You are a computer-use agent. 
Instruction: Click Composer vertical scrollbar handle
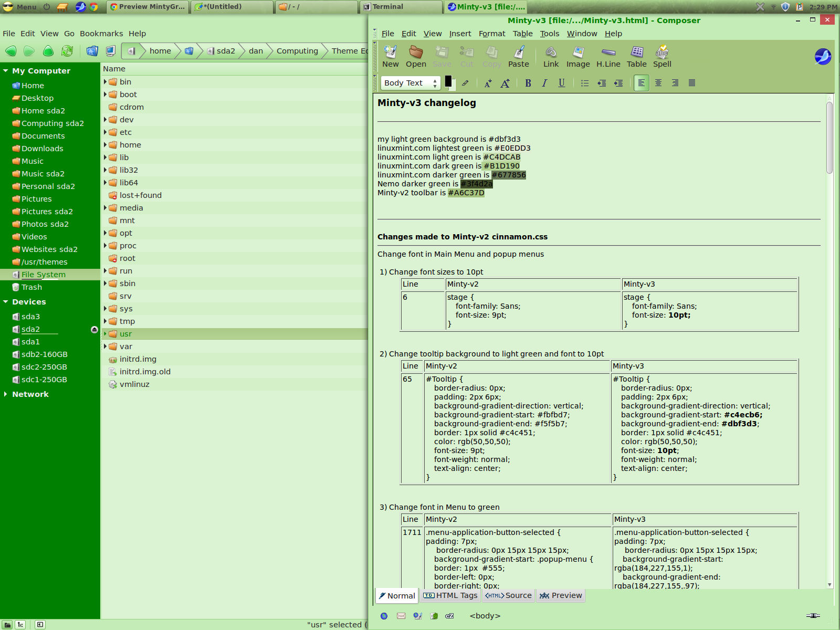click(x=829, y=138)
